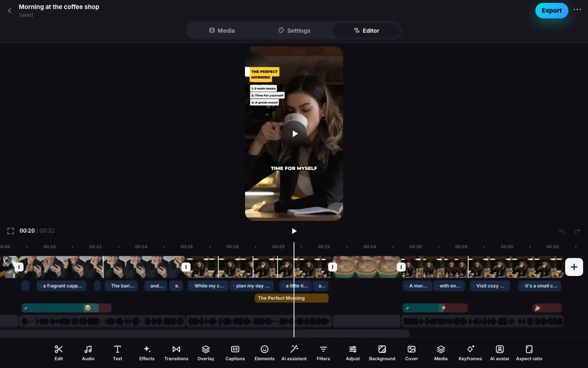588x368 pixels.
Task: Go back with the left arrow
Action: (10, 11)
